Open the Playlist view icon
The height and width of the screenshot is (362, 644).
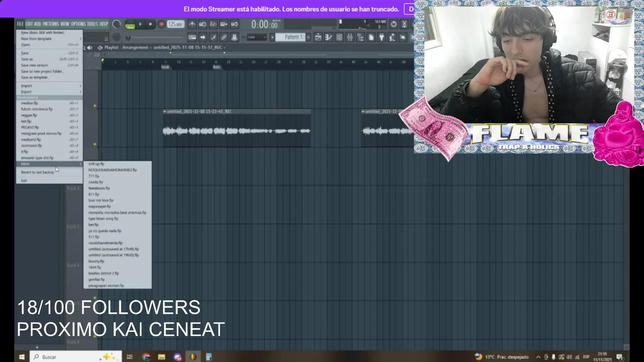tap(318, 37)
